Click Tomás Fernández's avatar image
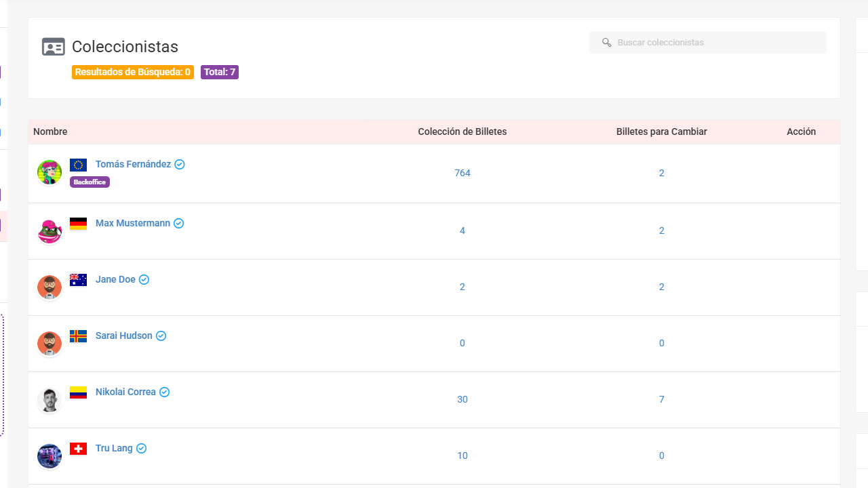The width and height of the screenshot is (868, 488). click(50, 172)
